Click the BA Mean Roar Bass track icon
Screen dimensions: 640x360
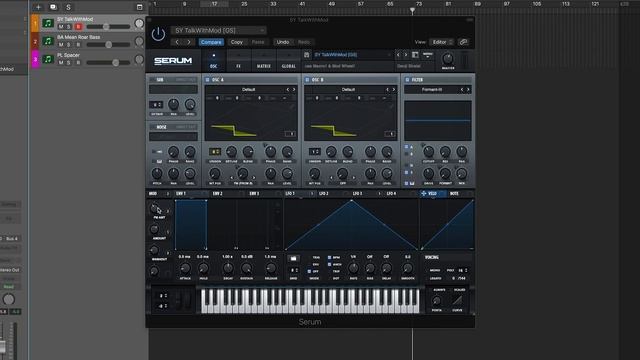click(48, 41)
